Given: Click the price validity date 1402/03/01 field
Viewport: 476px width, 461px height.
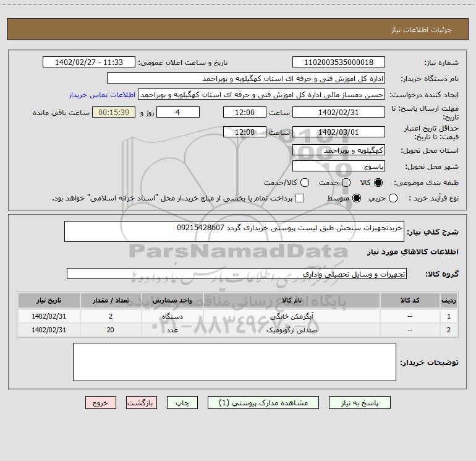Looking at the screenshot, I should (339, 132).
